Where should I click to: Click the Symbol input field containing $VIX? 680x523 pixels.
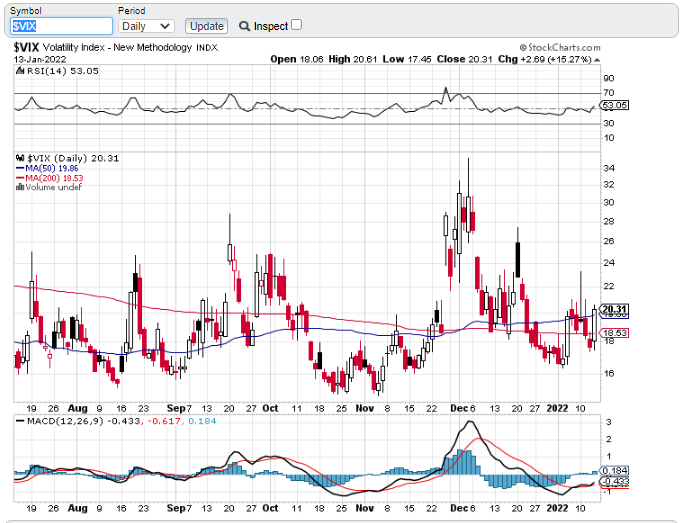coord(61,26)
